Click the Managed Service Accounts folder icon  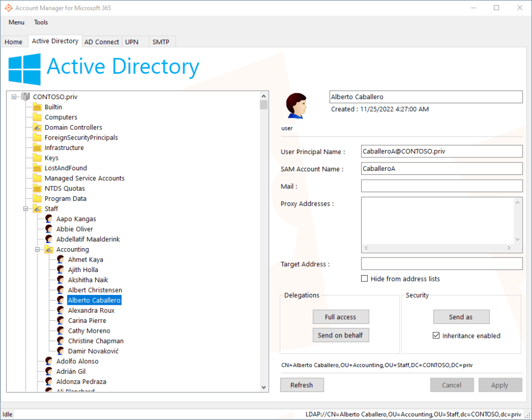pos(37,178)
